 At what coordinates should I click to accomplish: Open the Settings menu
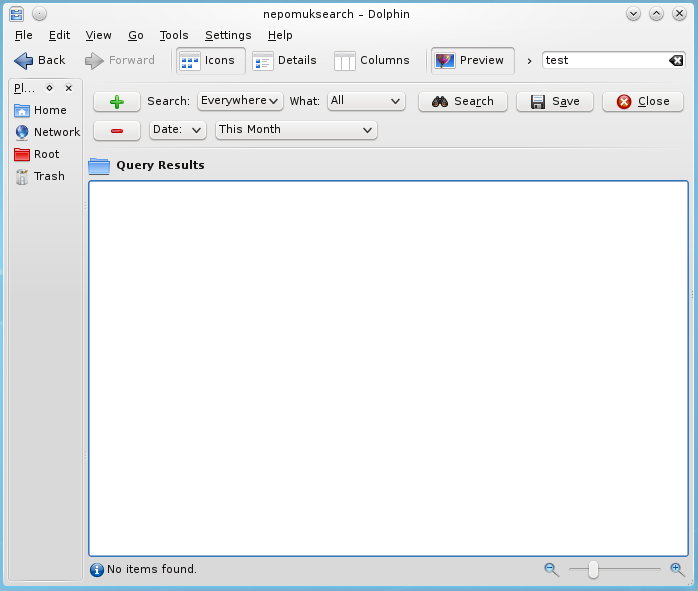(x=228, y=35)
